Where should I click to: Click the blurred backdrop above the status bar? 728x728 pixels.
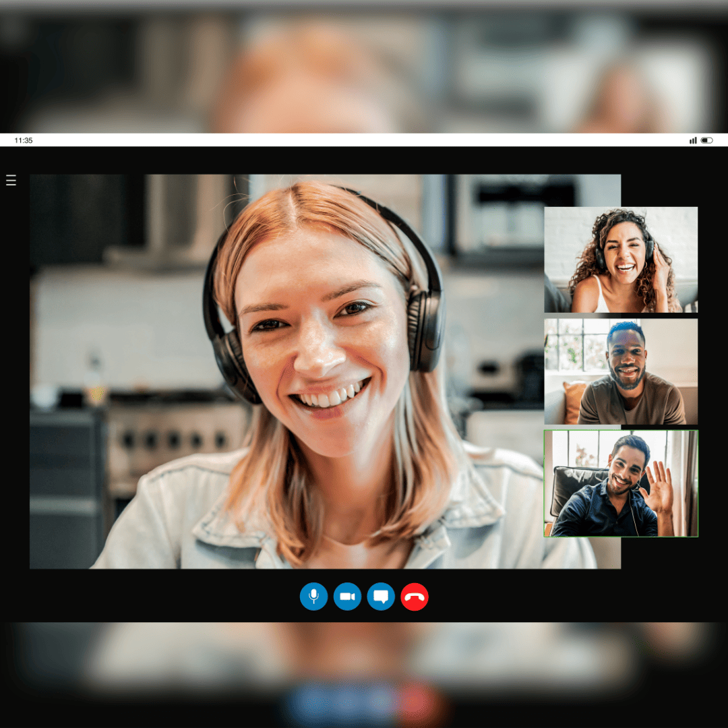click(364, 67)
